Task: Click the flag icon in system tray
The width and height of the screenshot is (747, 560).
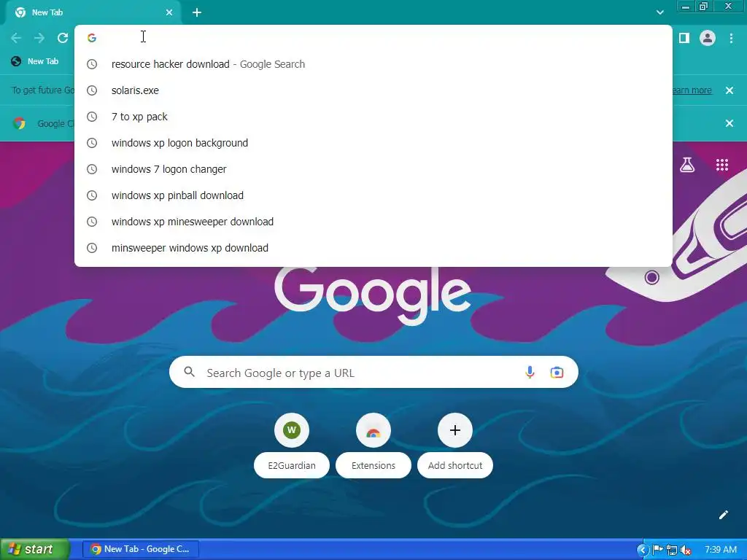Action: pos(658,550)
